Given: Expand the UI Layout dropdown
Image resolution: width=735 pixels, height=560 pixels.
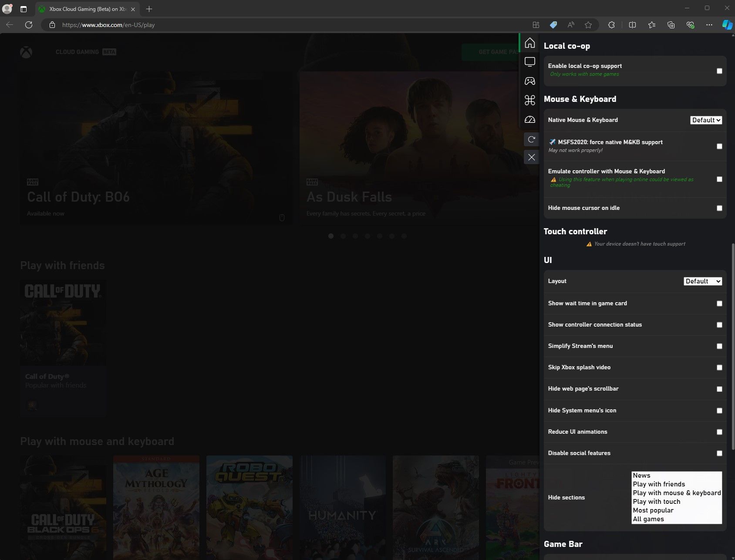Looking at the screenshot, I should point(702,281).
